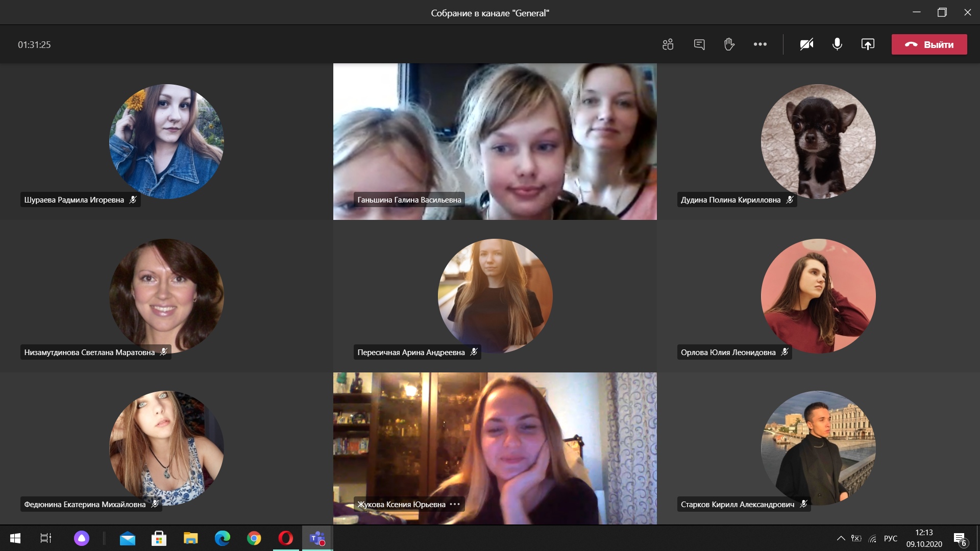This screenshot has height=551, width=980.
Task: Open the share screen tray
Action: click(x=868, y=44)
